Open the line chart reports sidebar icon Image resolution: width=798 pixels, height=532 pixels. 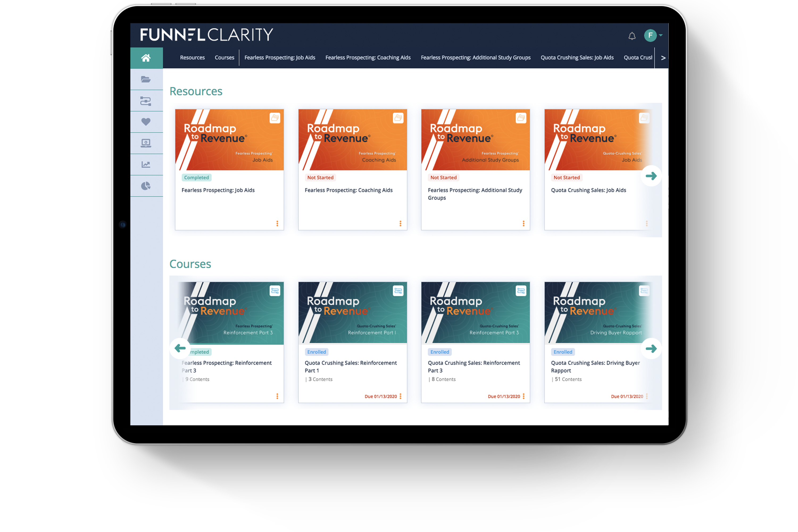tap(146, 165)
